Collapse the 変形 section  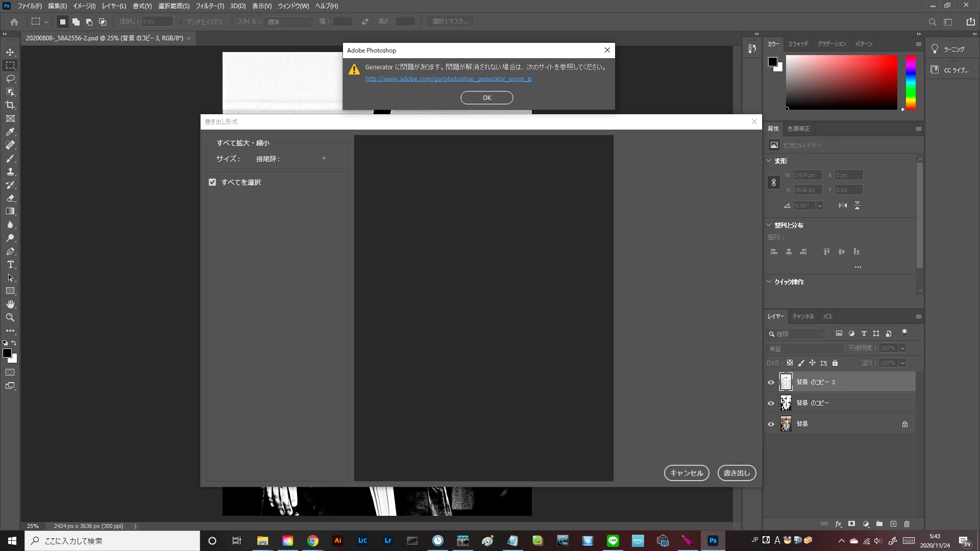pos(769,161)
